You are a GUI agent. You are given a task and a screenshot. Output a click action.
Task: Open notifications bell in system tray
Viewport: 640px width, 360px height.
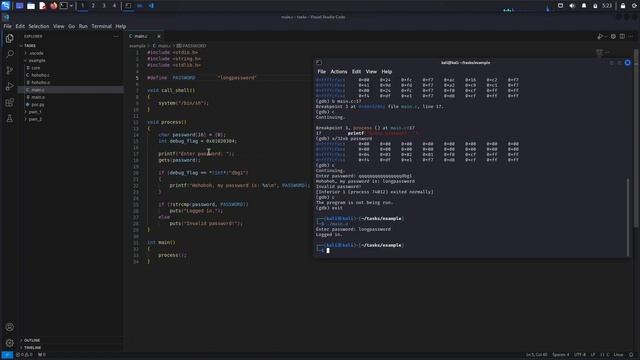click(584, 6)
